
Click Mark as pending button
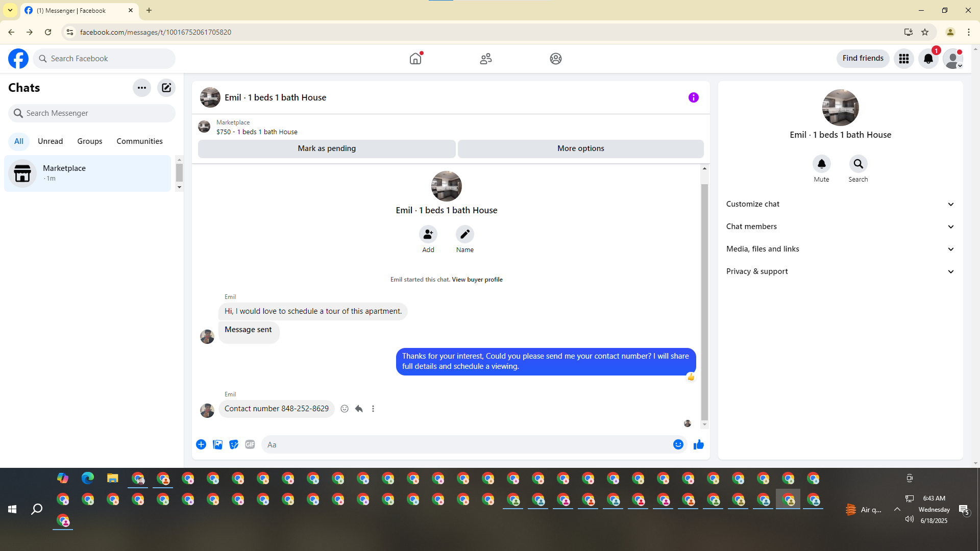(x=327, y=148)
